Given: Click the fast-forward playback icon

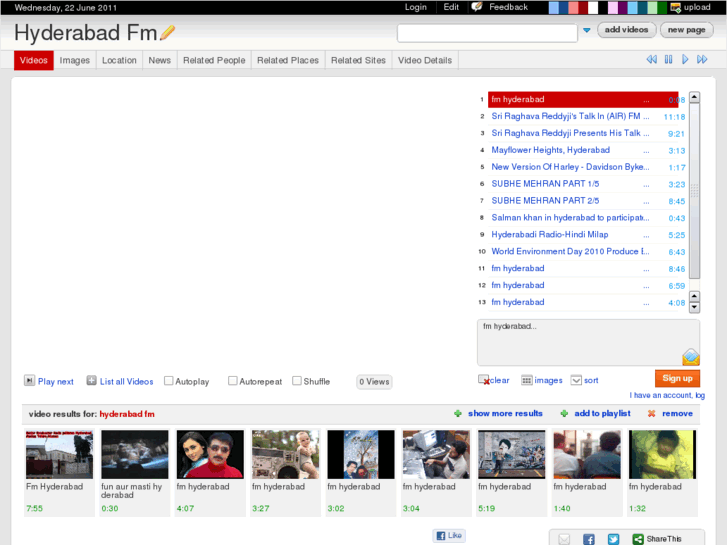Looking at the screenshot, I should (702, 59).
